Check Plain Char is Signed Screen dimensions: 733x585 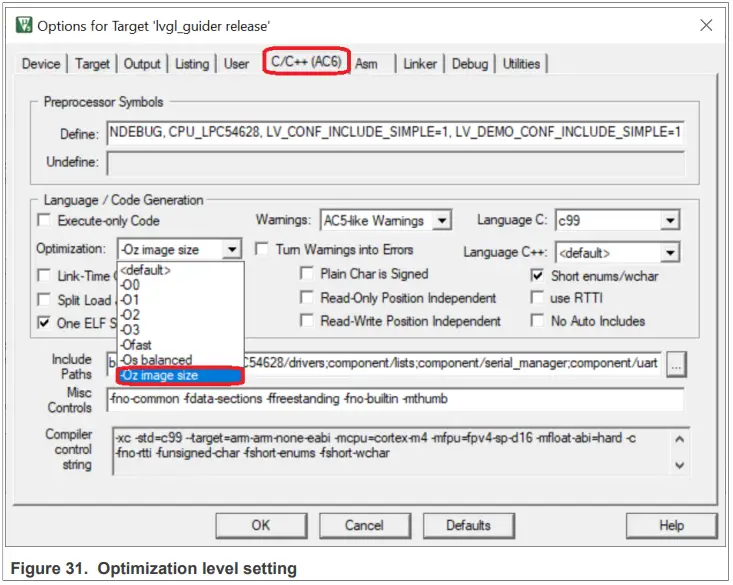click(x=307, y=274)
